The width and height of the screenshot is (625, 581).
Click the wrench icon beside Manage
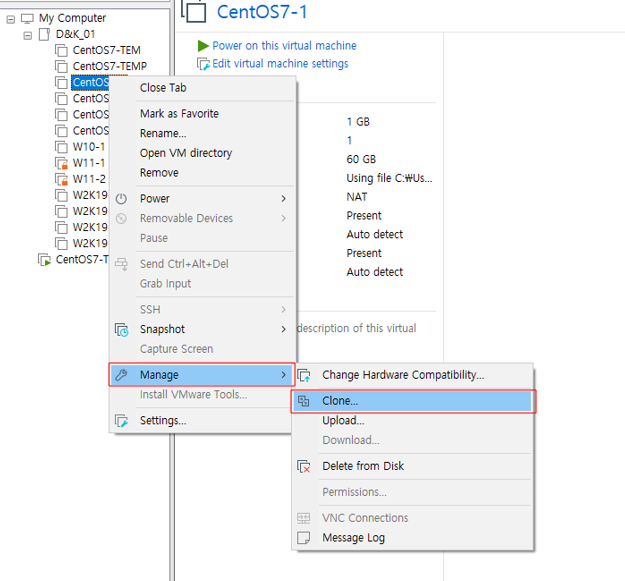pyautogui.click(x=121, y=375)
